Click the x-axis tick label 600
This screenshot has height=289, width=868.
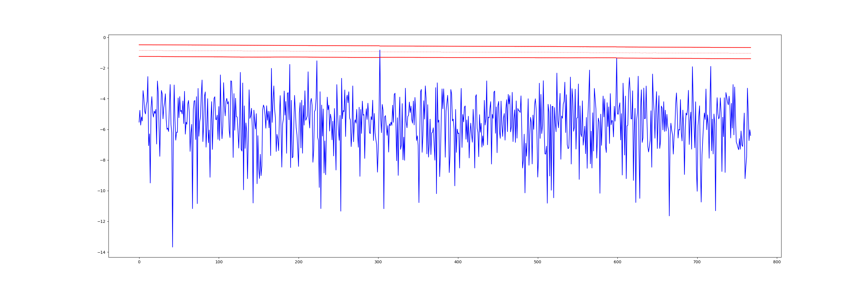tap(617, 262)
